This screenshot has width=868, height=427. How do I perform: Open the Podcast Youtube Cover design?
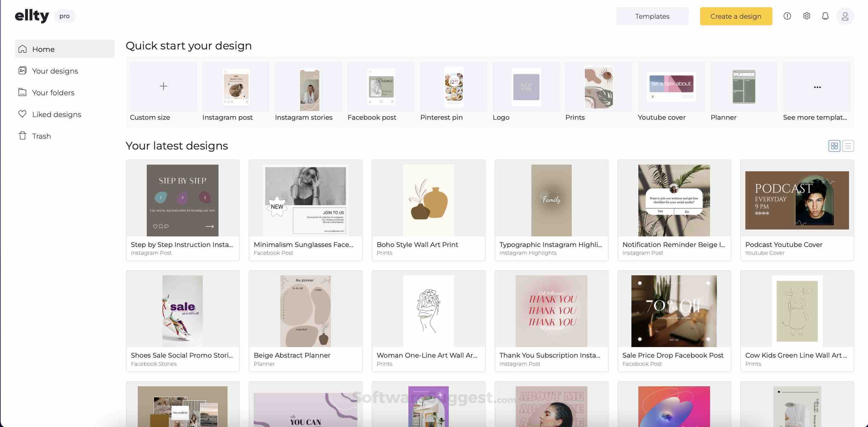797,201
